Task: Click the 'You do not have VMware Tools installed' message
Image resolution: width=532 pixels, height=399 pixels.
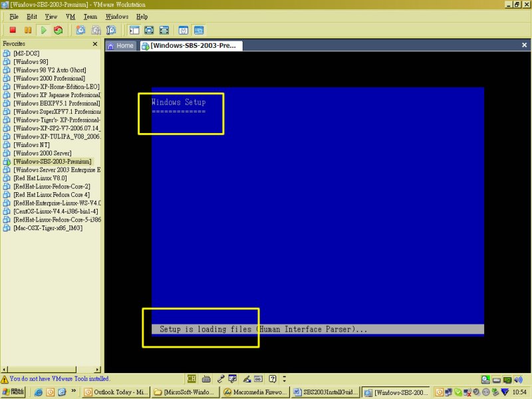Action: [59, 378]
